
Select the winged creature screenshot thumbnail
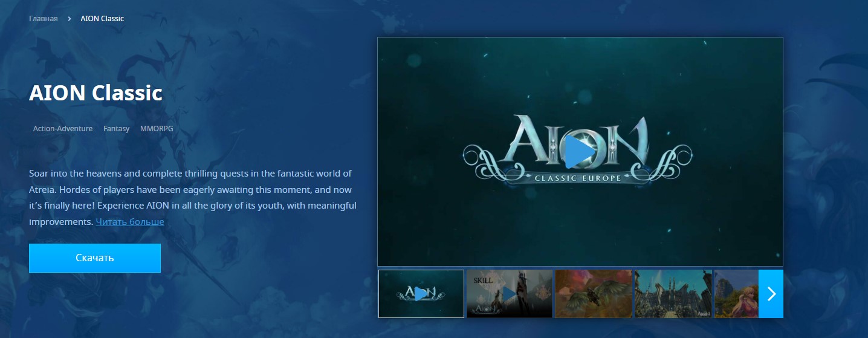click(593, 294)
